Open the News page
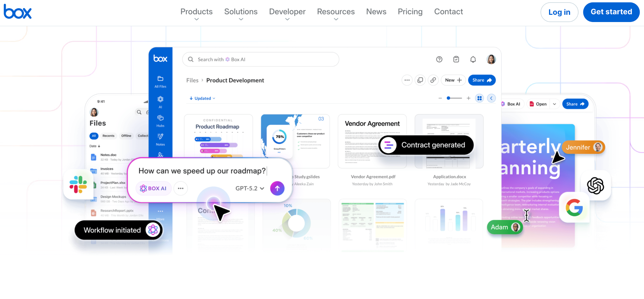644x299 pixels. pos(376,12)
